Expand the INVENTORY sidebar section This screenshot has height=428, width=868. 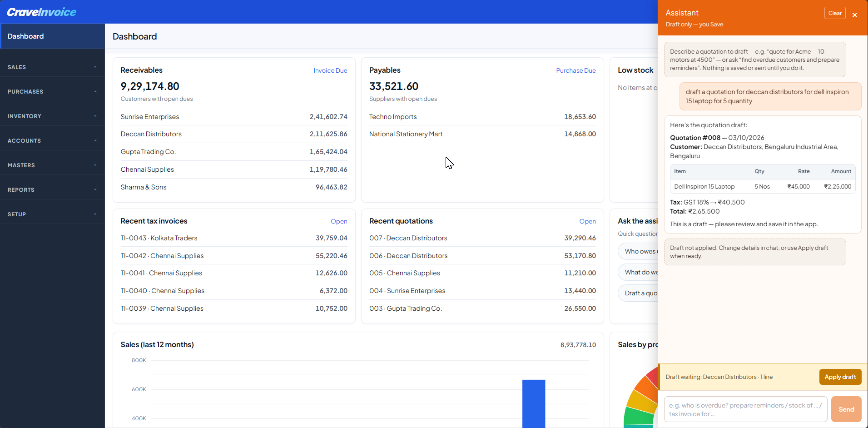pyautogui.click(x=52, y=116)
